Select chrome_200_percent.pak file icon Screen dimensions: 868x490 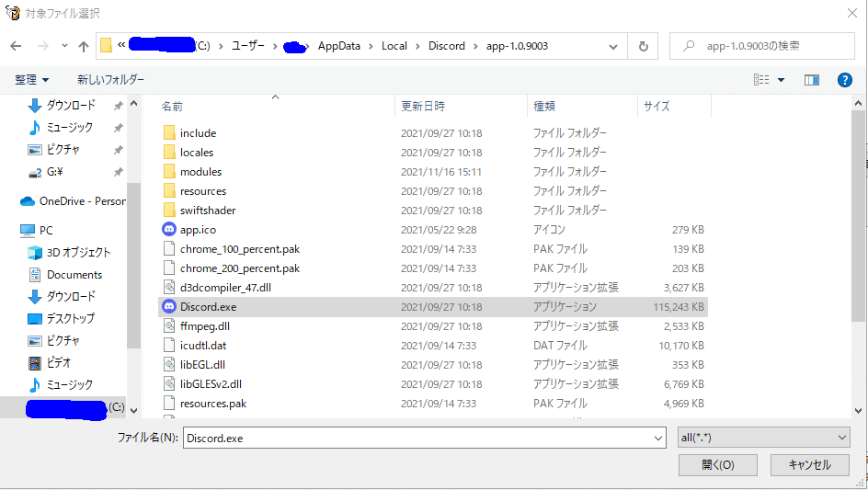(169, 268)
